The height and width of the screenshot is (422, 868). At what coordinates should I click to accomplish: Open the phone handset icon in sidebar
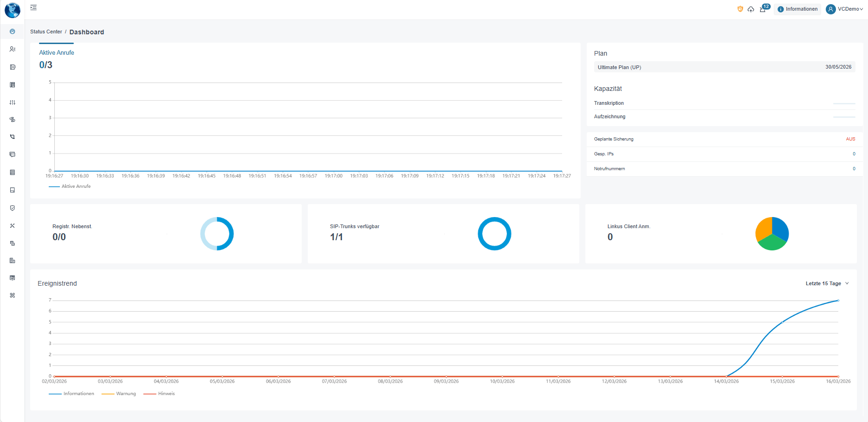pyautogui.click(x=13, y=137)
